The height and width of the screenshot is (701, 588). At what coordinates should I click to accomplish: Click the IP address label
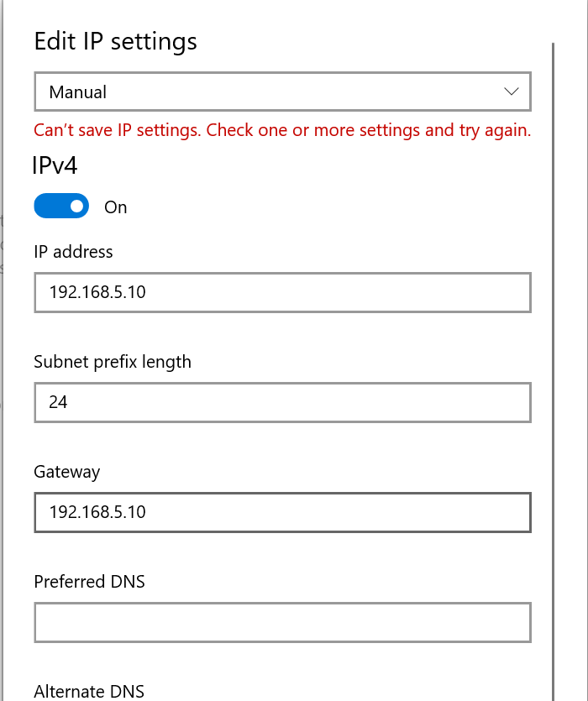tap(73, 252)
